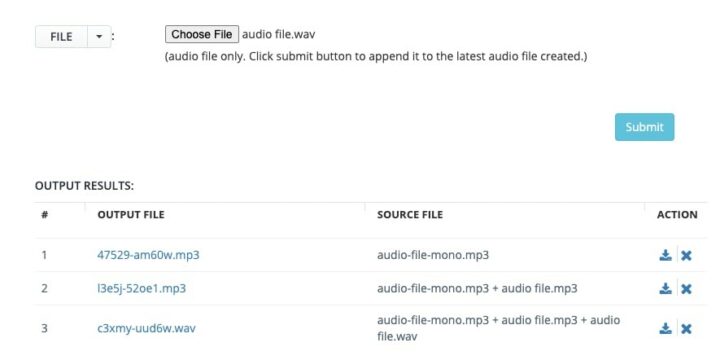Screen dimensions: 720x360
Task: Click the # column header
Action: point(45,214)
